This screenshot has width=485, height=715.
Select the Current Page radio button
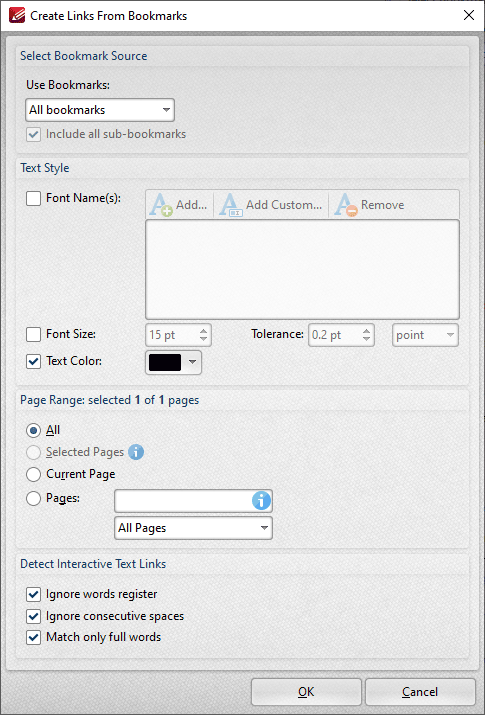[33, 475]
